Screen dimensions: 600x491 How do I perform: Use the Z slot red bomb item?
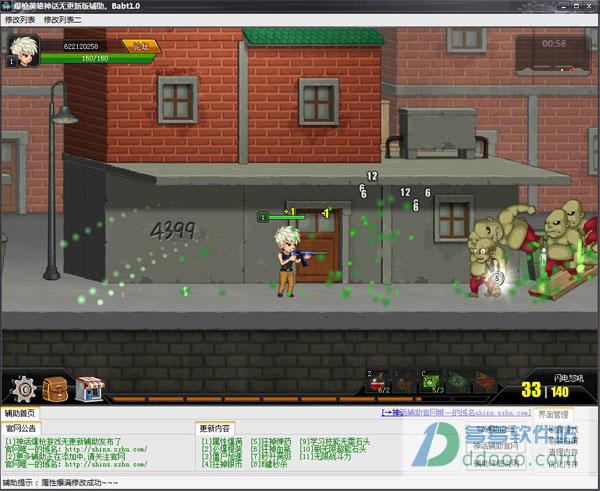point(377,382)
